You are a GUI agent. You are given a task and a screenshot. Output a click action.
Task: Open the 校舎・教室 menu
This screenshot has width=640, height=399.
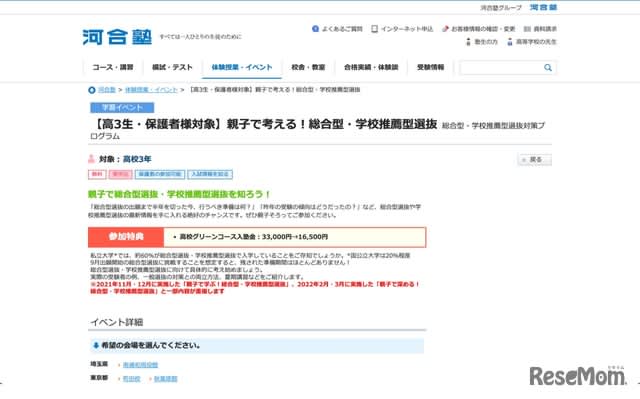(x=308, y=67)
